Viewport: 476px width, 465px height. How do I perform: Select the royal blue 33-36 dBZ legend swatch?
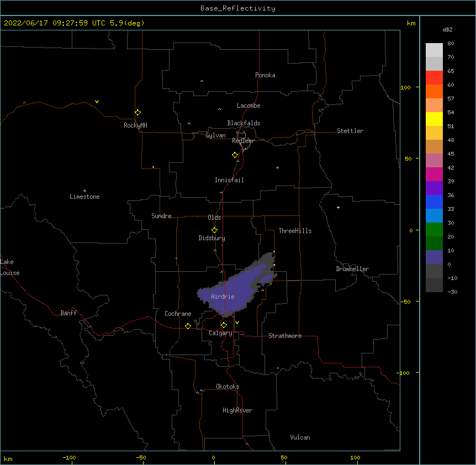tap(434, 202)
